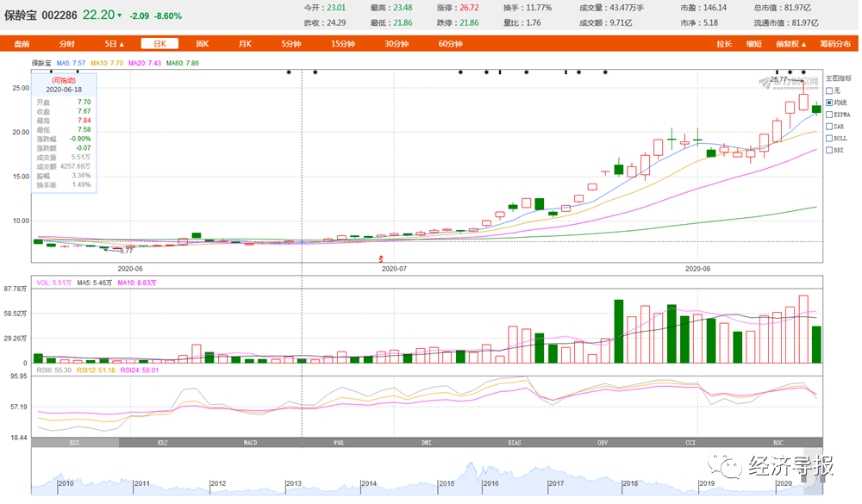This screenshot has height=504, width=862.
Task: Enable the BOLL main chart indicator
Action: [x=829, y=138]
